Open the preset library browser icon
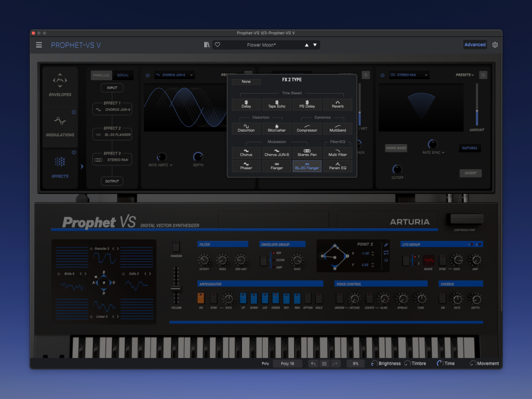 [x=206, y=45]
